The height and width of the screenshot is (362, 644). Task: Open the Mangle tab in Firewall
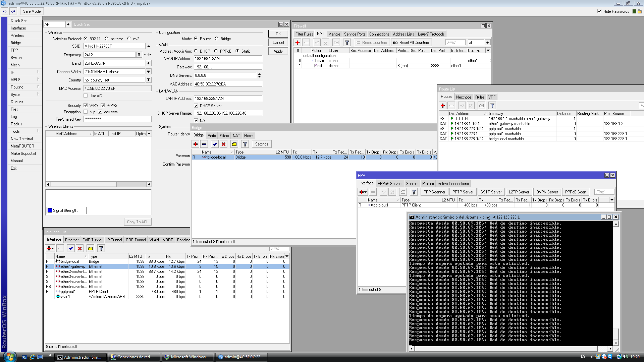(x=334, y=34)
